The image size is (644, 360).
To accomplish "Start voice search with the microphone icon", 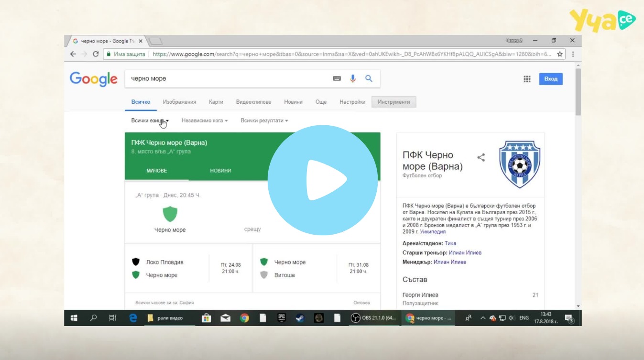I will [353, 78].
